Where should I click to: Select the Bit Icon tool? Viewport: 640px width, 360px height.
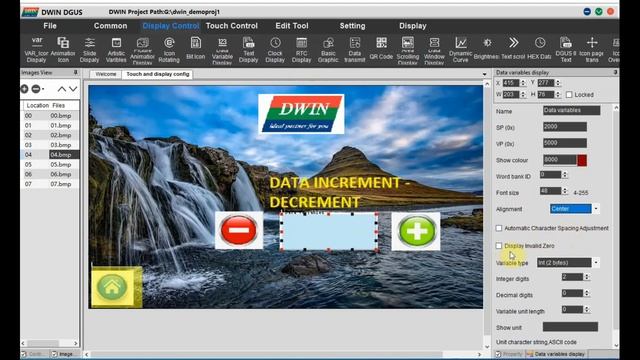pos(196,49)
